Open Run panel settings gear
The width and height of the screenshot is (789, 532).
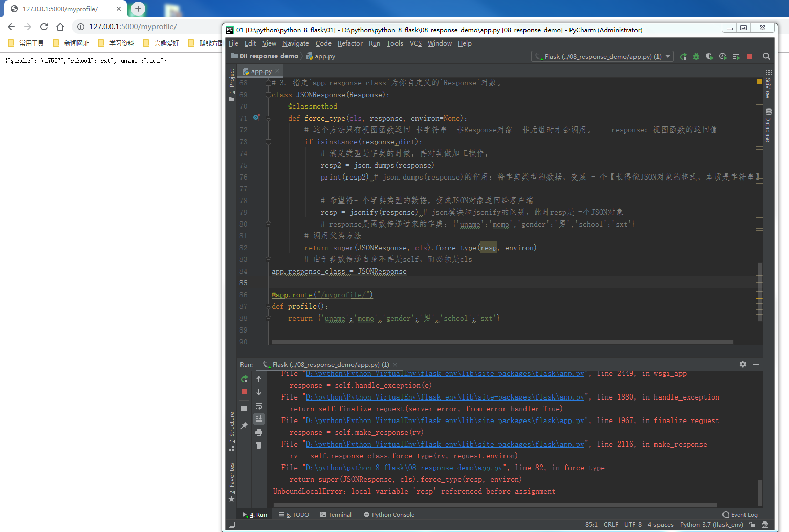743,364
